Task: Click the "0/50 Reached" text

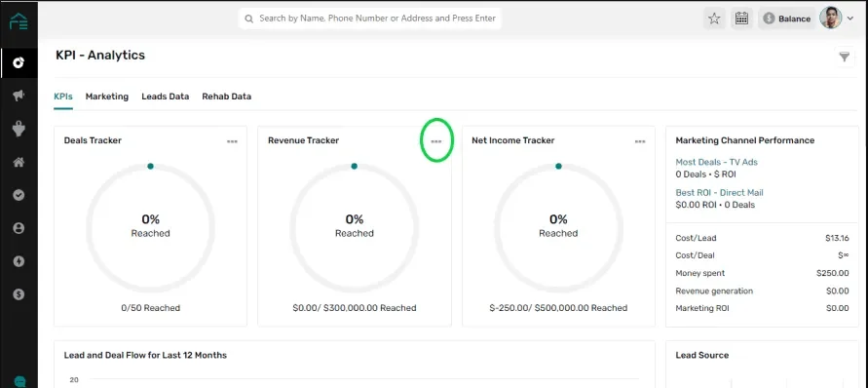Action: [151, 308]
